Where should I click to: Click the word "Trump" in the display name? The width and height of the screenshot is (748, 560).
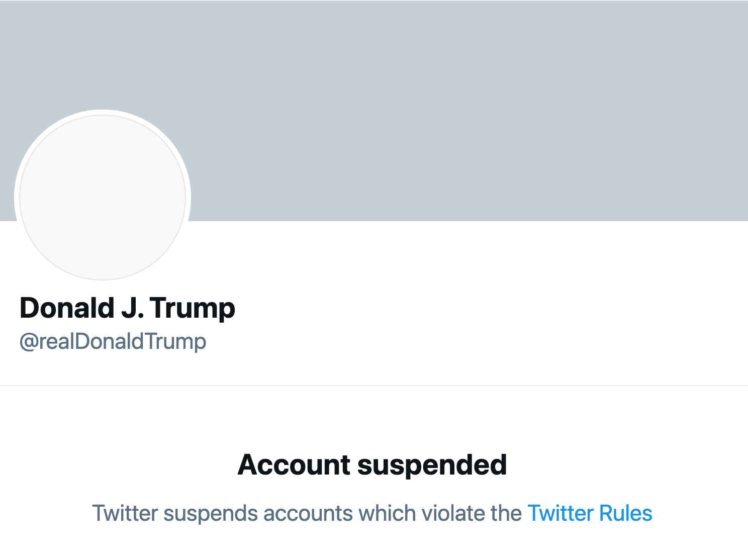click(193, 308)
